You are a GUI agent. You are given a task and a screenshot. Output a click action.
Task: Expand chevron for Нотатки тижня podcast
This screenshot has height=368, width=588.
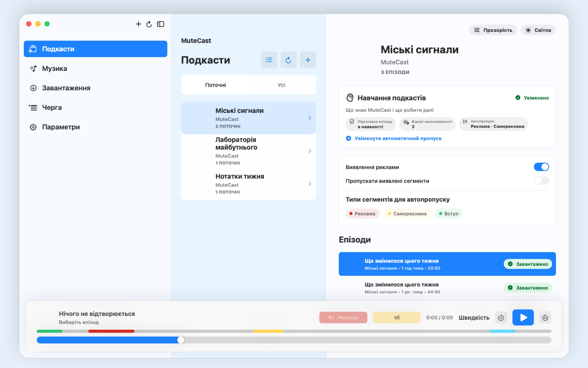[310, 184]
